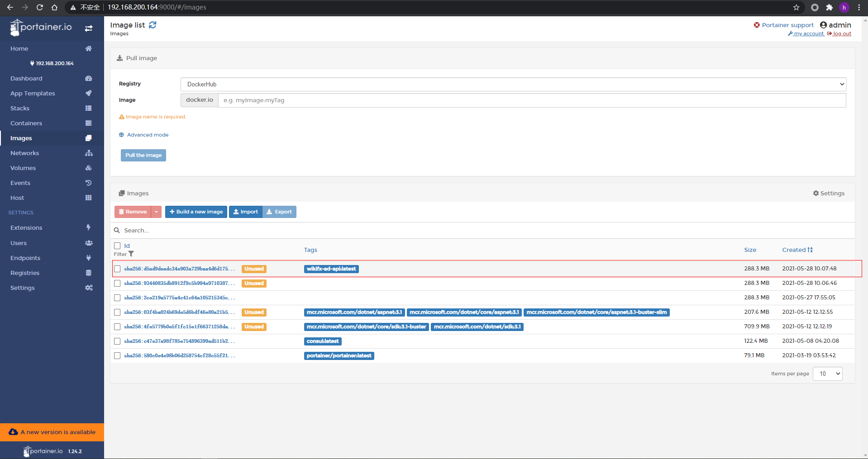The height and width of the screenshot is (459, 868).
Task: Open Networks in the sidebar
Action: (x=52, y=153)
